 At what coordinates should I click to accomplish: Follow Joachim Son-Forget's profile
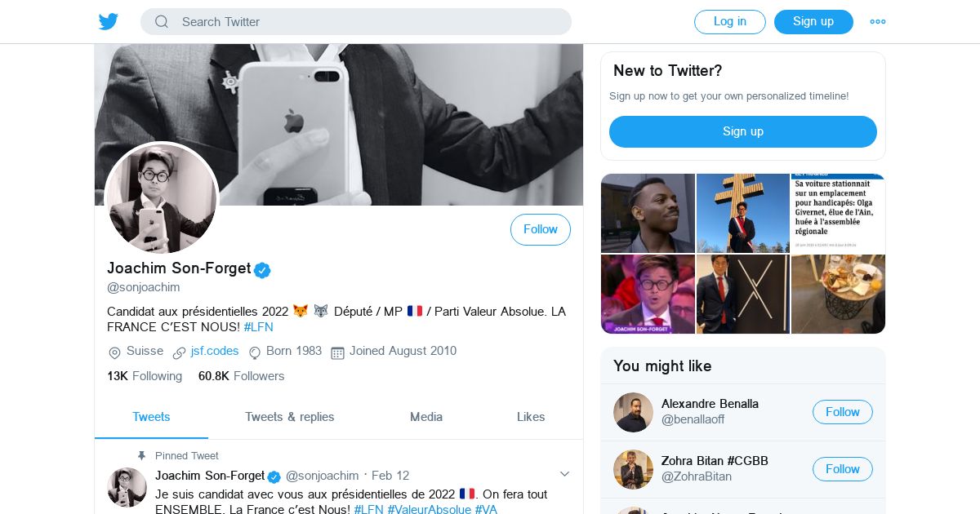[541, 230]
